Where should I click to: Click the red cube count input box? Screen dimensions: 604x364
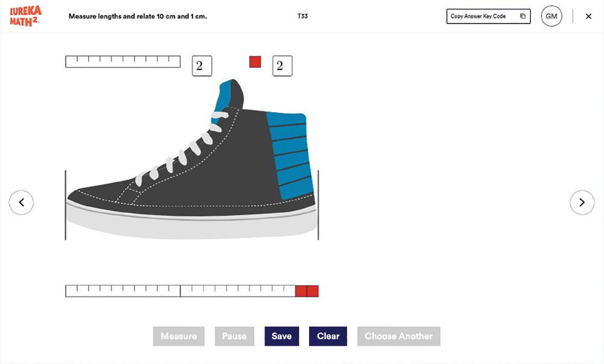point(282,66)
